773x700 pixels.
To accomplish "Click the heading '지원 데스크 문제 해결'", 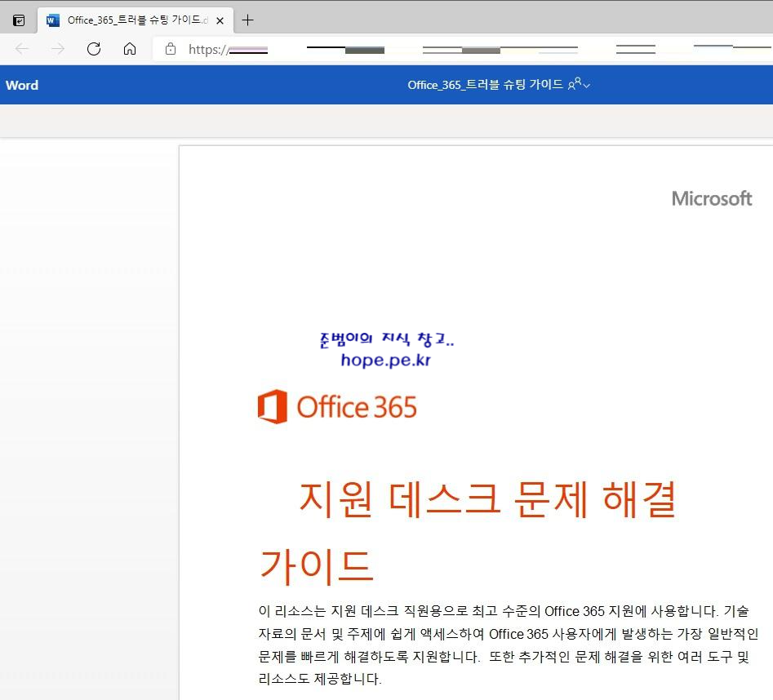I will point(487,499).
